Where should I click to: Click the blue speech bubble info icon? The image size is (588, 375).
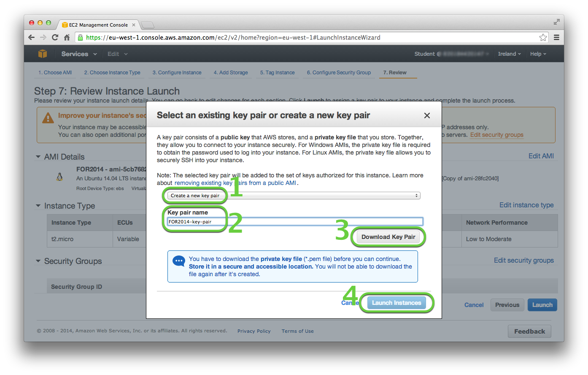point(179,261)
